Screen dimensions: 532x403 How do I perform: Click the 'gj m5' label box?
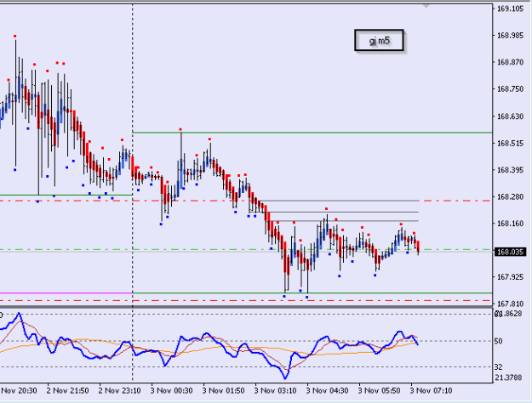tap(379, 40)
